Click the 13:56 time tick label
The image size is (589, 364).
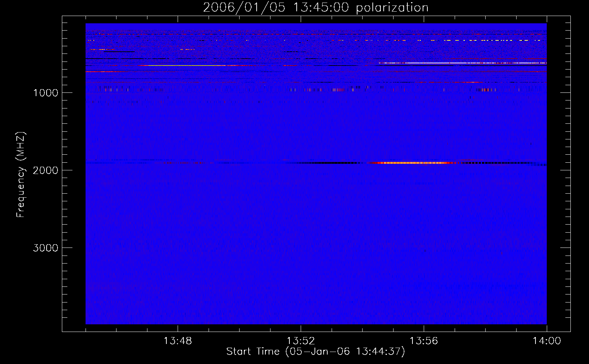[424, 341]
